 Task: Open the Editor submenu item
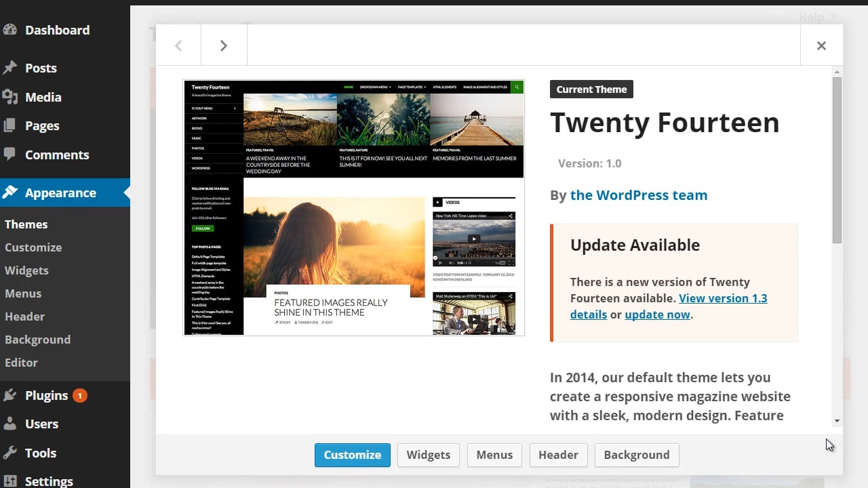[21, 363]
